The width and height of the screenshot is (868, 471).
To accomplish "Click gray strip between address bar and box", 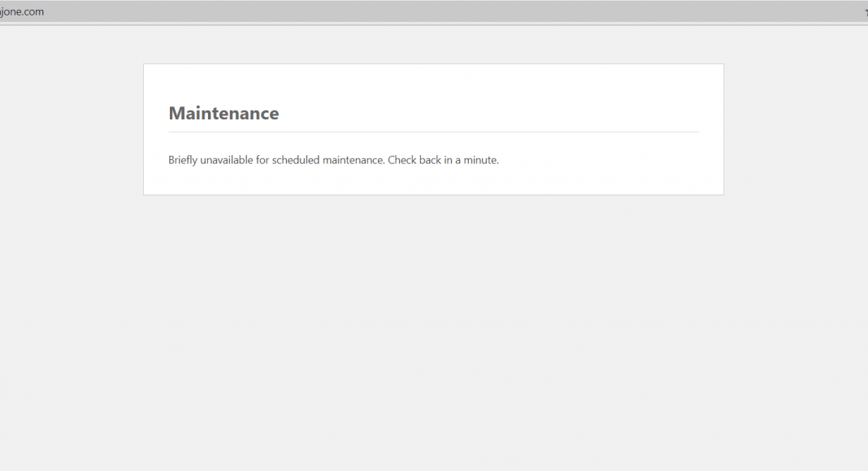I will click(433, 45).
